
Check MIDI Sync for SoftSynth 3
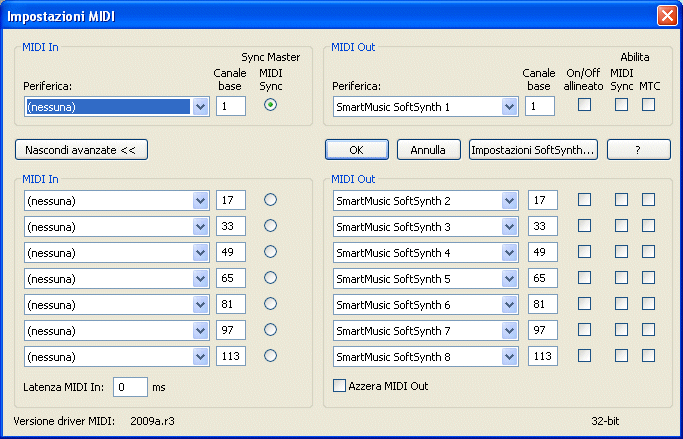(x=621, y=226)
